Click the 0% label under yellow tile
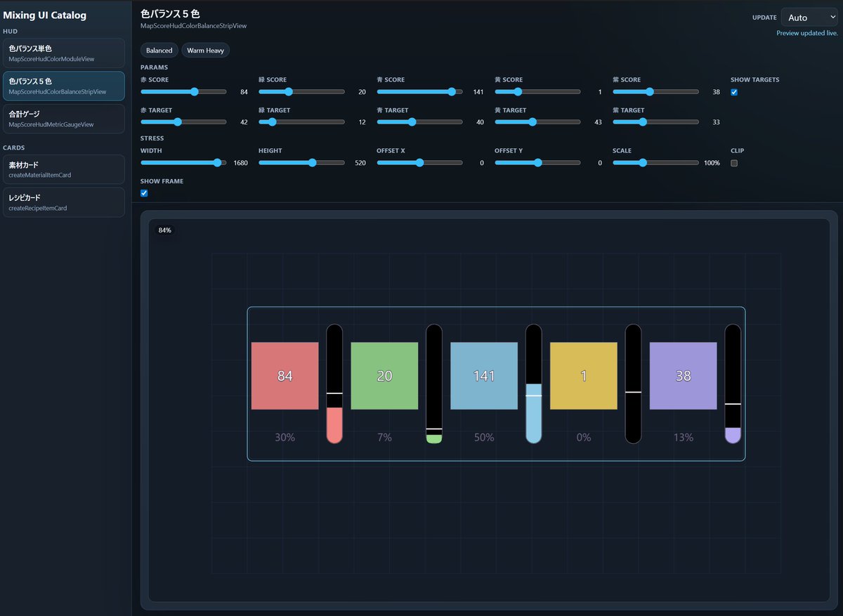The image size is (843, 616). [584, 438]
